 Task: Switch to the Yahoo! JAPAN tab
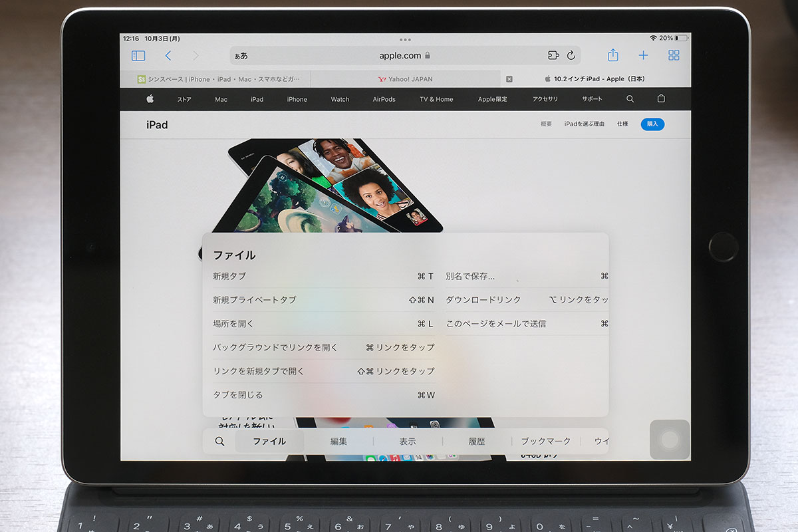[x=405, y=79]
